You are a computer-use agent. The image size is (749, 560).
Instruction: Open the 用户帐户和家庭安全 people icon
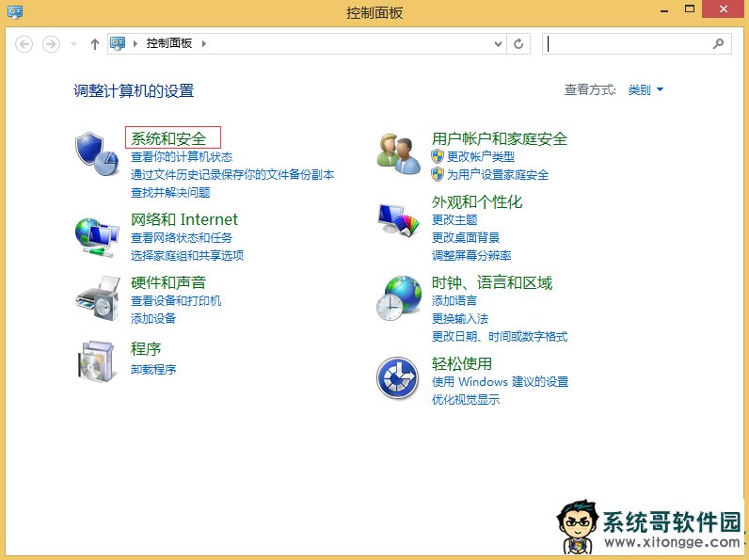[399, 154]
